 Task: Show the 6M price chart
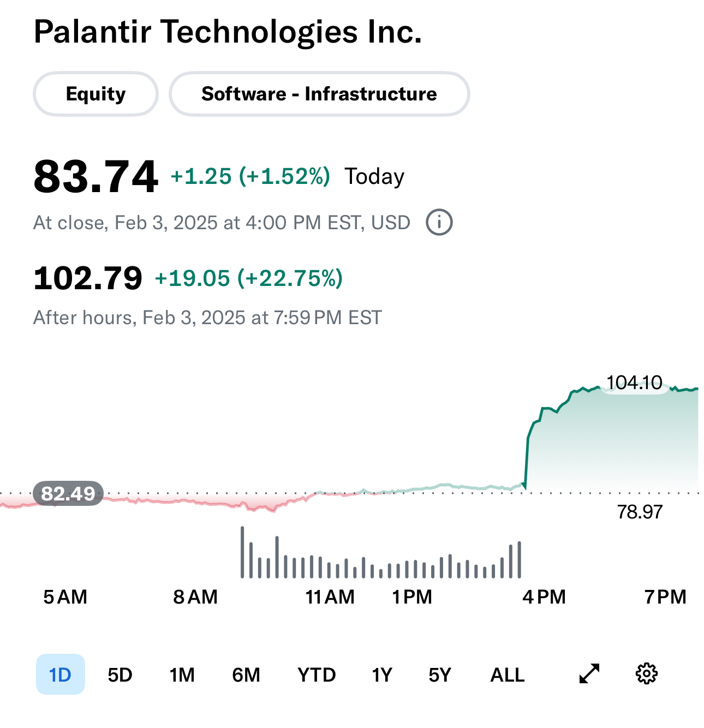(x=246, y=675)
